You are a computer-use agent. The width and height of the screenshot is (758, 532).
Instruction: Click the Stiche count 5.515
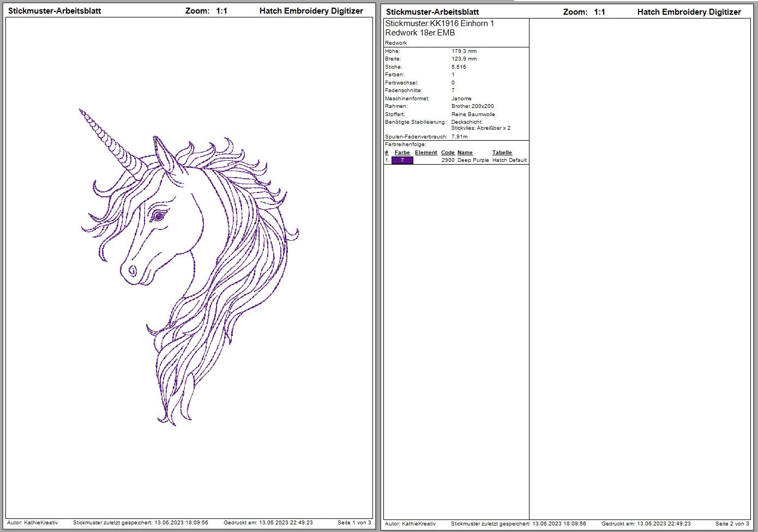click(459, 67)
